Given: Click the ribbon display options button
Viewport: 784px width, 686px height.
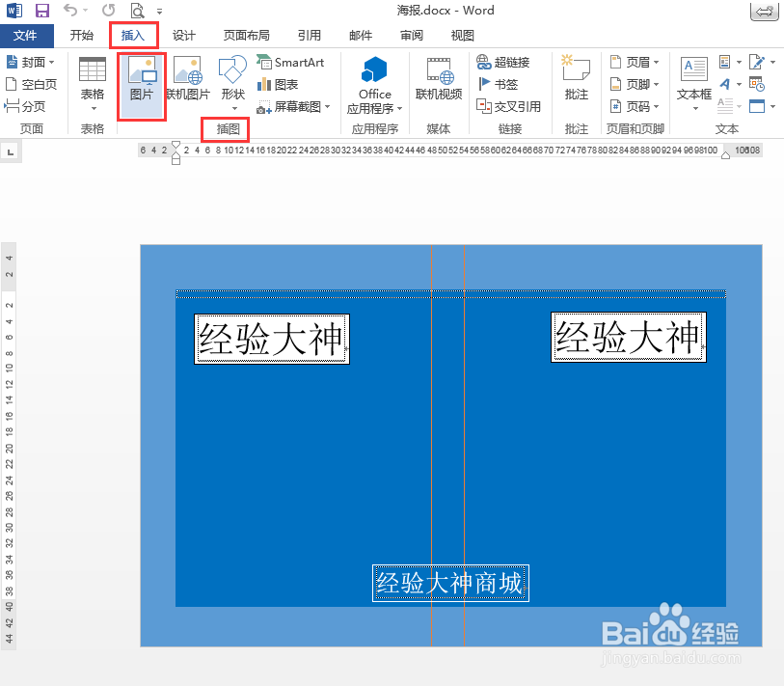Looking at the screenshot, I should (765, 12).
